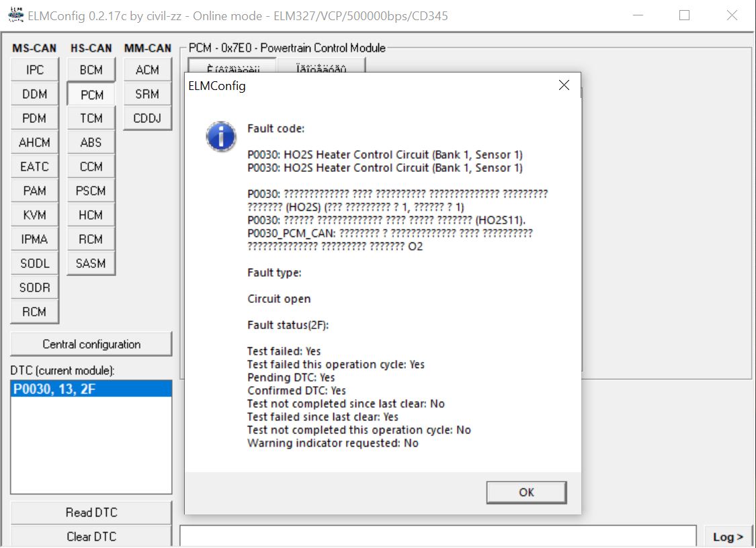Choose the ACM module on MM-CAN
This screenshot has height=548, width=756.
coord(147,70)
